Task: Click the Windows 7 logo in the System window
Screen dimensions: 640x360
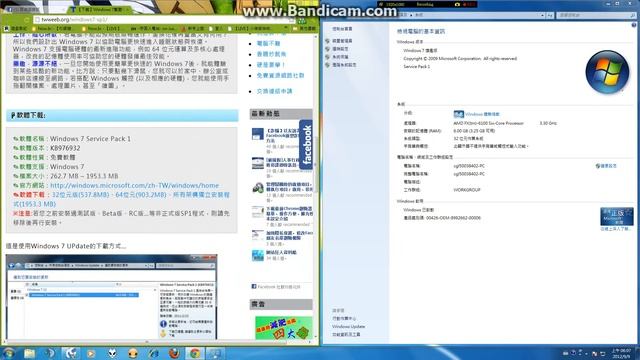Action: (607, 72)
